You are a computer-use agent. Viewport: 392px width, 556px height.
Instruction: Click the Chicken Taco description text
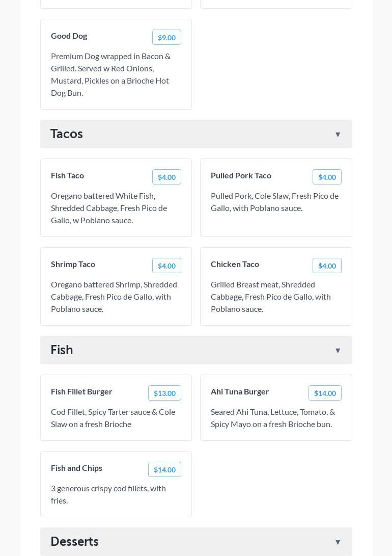coord(270,297)
